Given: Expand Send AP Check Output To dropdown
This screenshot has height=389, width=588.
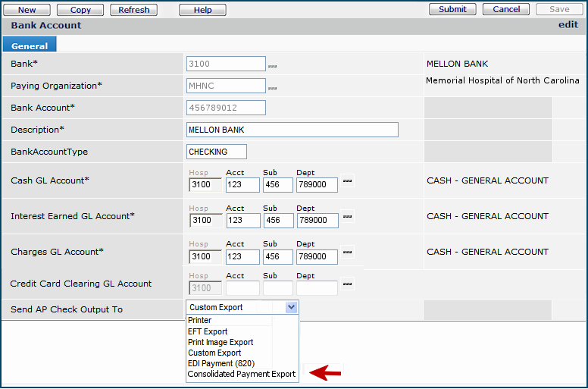Looking at the screenshot, I should 291,307.
